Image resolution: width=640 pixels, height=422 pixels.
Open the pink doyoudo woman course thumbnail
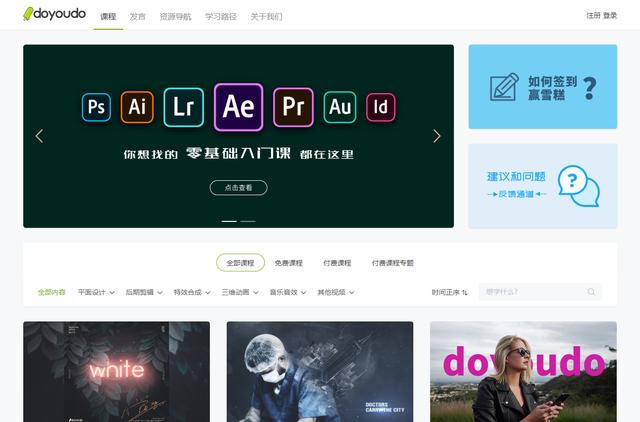click(x=523, y=372)
